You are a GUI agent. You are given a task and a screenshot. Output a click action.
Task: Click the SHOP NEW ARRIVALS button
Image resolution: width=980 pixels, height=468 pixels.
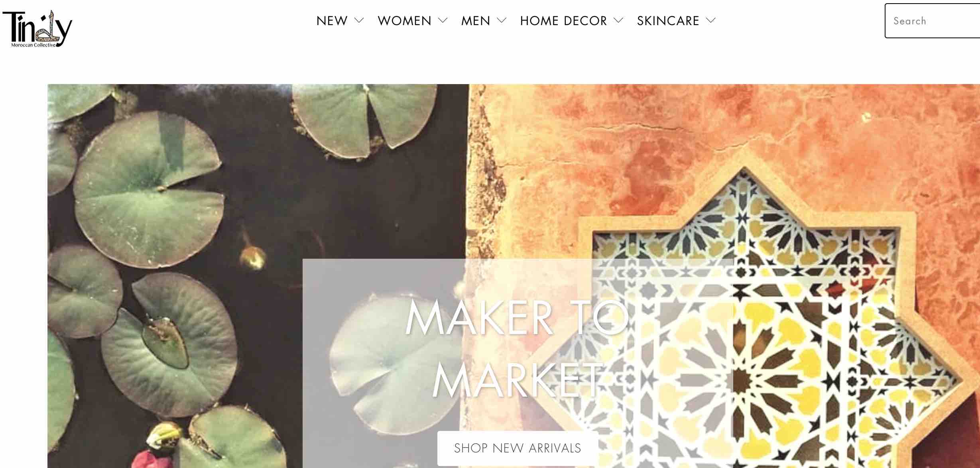pos(518,448)
